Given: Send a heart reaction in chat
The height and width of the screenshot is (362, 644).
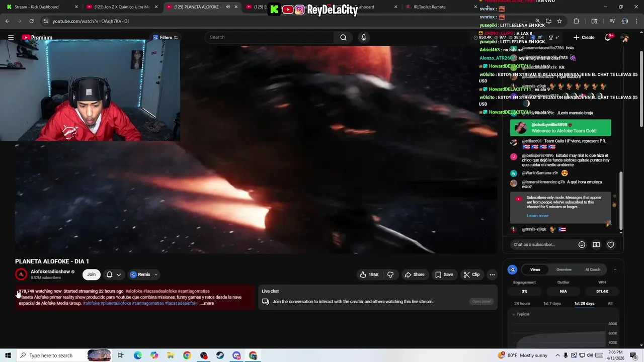Looking at the screenshot, I should coord(611,245).
